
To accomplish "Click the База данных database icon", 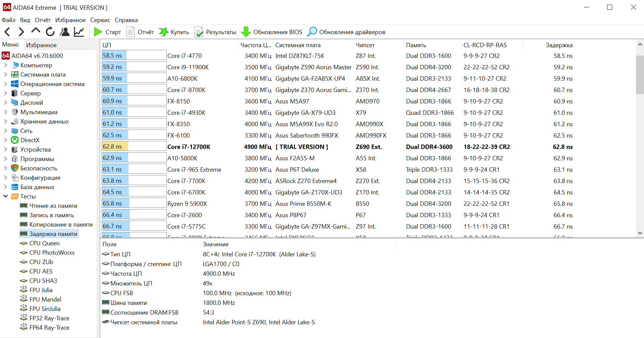I will click(x=15, y=187).
